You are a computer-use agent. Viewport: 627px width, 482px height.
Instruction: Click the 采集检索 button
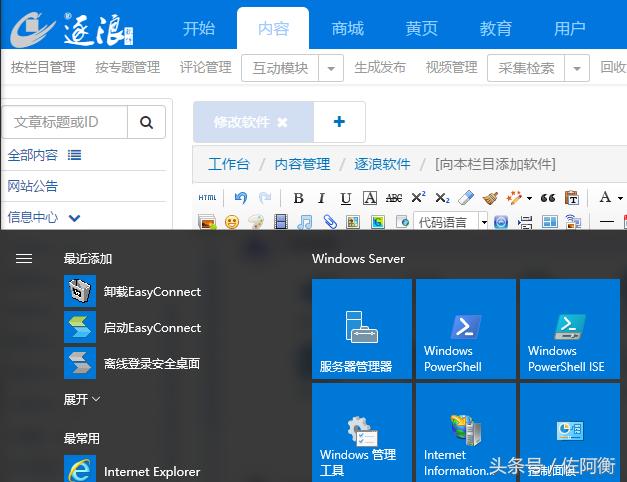click(526, 68)
